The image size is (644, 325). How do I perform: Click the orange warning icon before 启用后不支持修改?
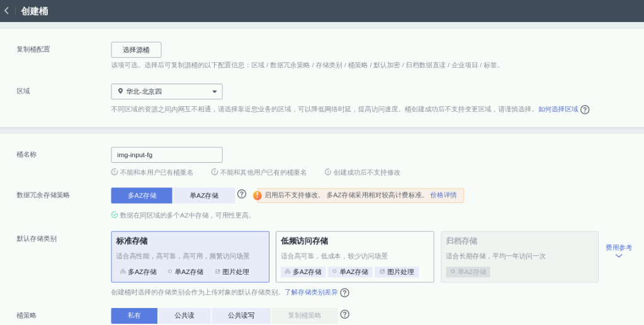coord(257,196)
